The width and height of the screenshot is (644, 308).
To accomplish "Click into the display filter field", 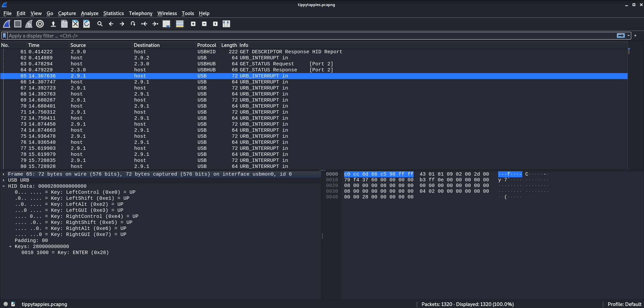I will (312, 36).
